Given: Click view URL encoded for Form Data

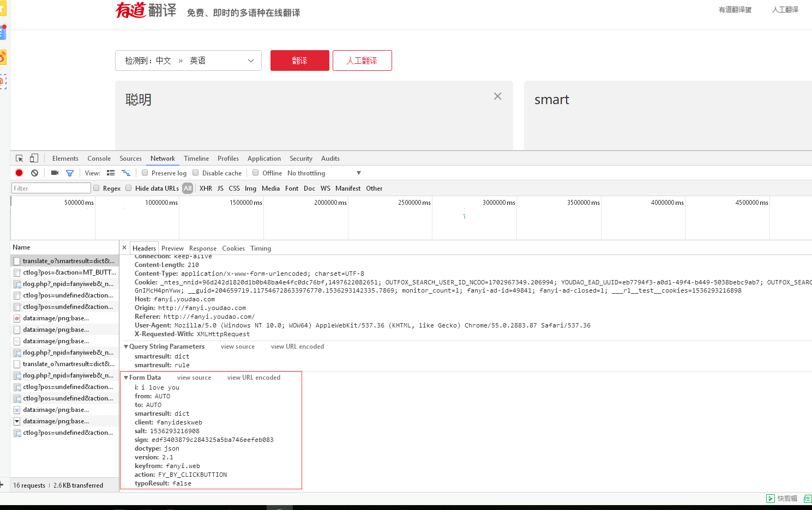Looking at the screenshot, I should click(x=254, y=378).
